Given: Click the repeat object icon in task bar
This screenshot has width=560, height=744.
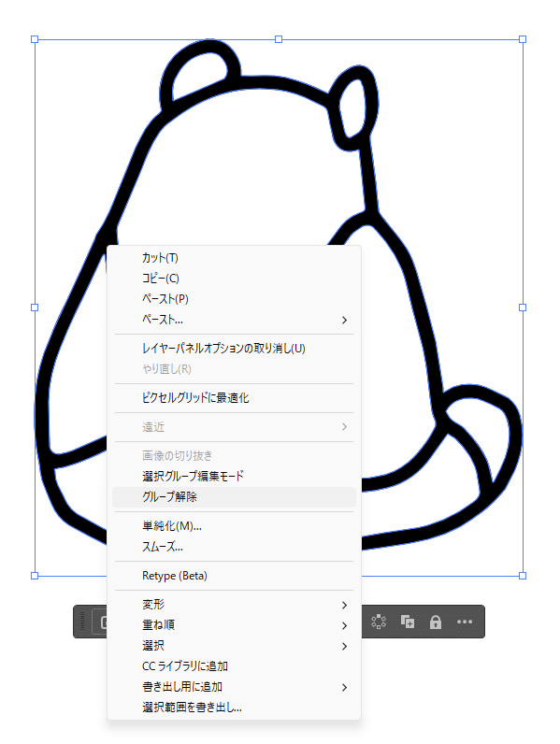Looking at the screenshot, I should [379, 622].
